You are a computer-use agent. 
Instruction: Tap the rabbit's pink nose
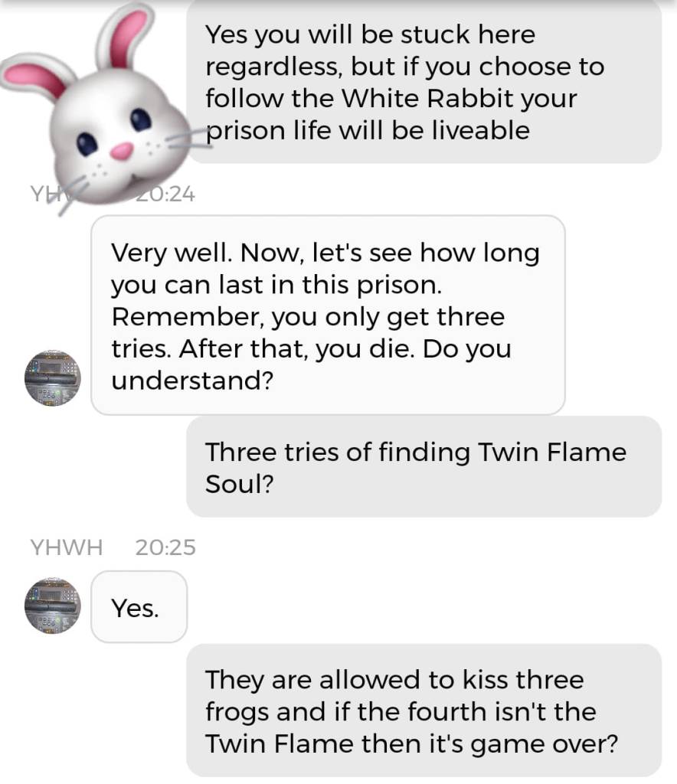pyautogui.click(x=122, y=151)
